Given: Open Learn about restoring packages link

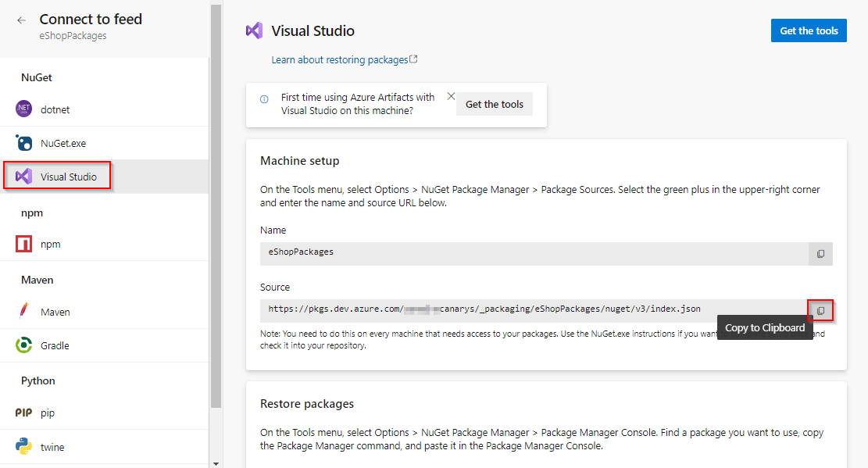Looking at the screenshot, I should tap(345, 59).
